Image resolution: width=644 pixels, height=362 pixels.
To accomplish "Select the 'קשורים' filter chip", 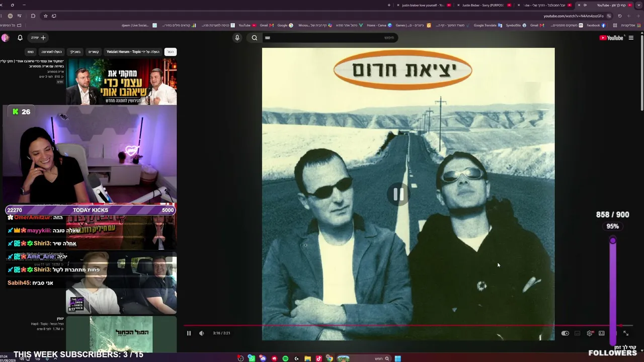I will [x=94, y=52].
